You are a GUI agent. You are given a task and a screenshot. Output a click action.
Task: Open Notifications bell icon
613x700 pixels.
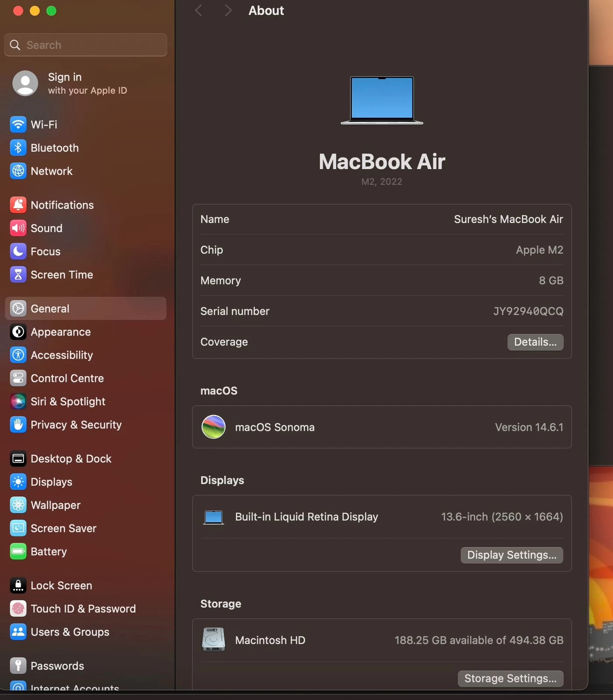(x=18, y=205)
